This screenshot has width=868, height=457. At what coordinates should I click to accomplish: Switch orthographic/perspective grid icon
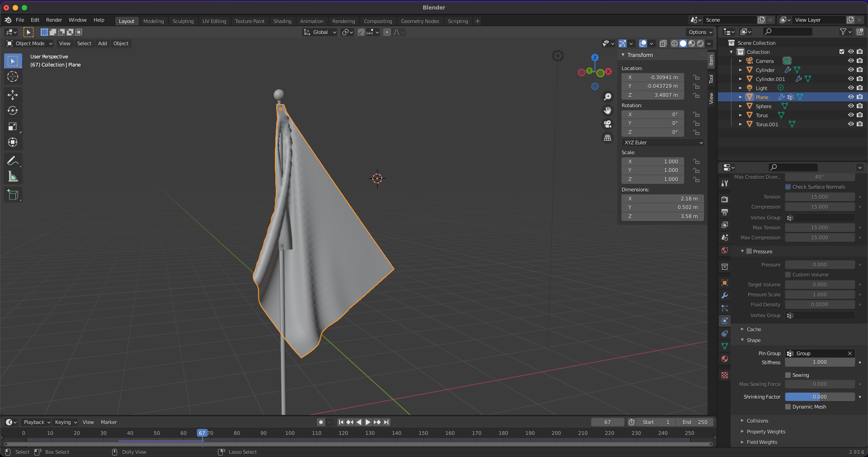click(x=608, y=138)
